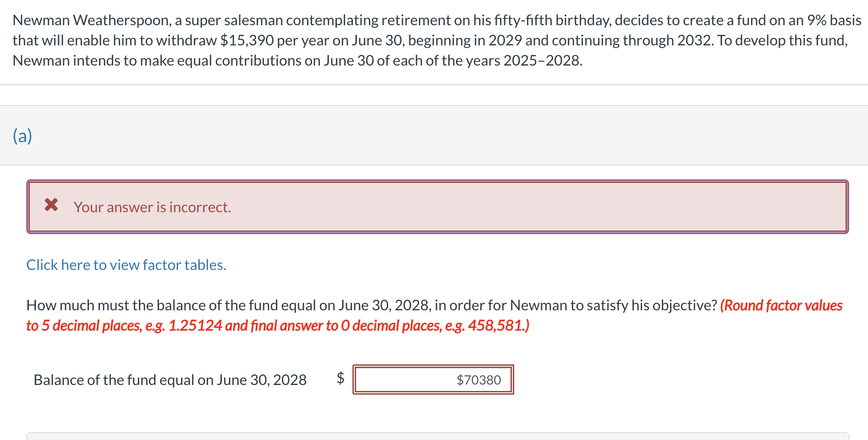Image resolution: width=868 pixels, height=440 pixels.
Task: Click the 'Your answer is incorrect.' message
Action: click(152, 207)
